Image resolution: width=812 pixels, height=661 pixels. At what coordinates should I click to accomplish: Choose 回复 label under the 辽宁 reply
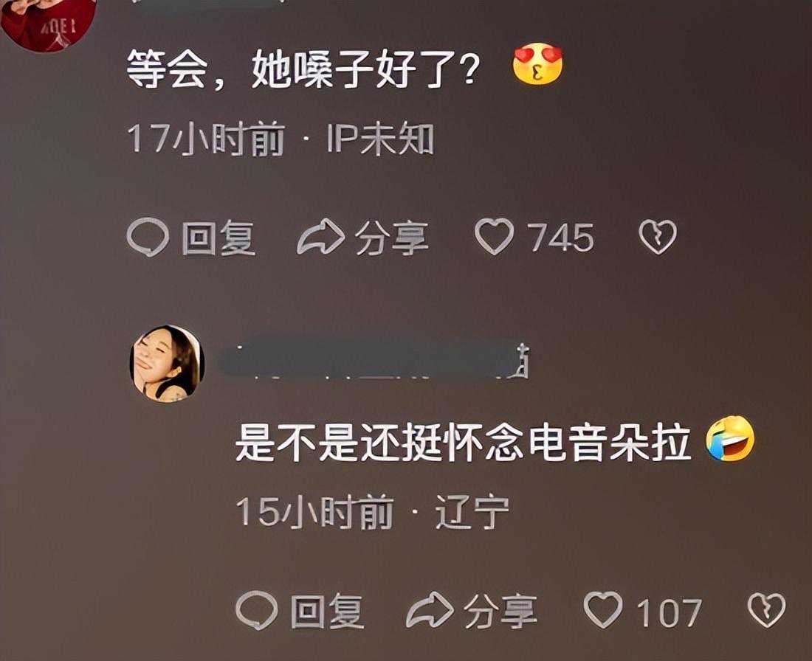tap(327, 612)
